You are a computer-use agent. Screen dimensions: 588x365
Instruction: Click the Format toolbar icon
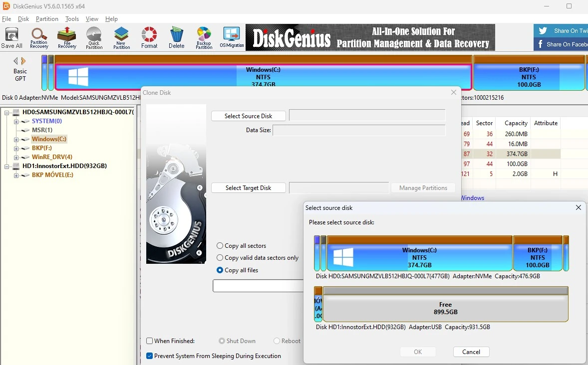(149, 38)
